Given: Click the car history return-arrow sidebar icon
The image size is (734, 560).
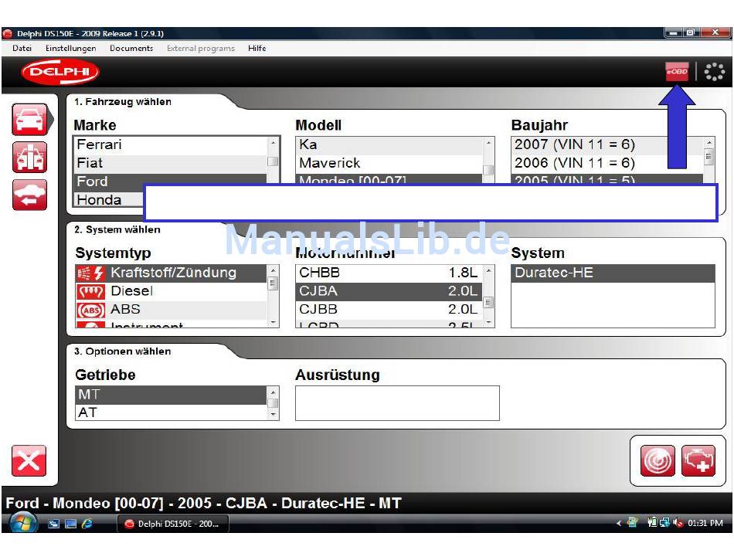Looking at the screenshot, I should coord(30,195).
